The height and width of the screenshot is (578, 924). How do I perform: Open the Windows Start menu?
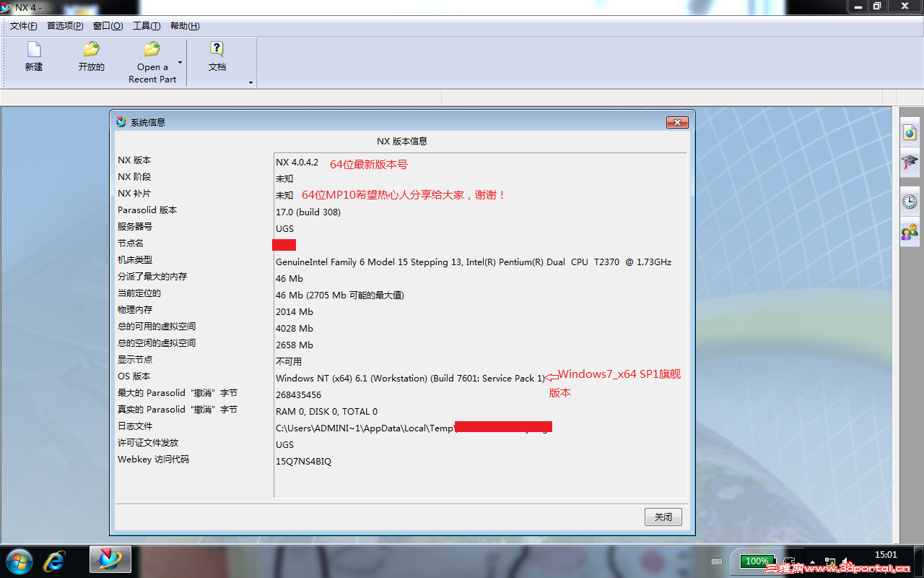[x=19, y=561]
